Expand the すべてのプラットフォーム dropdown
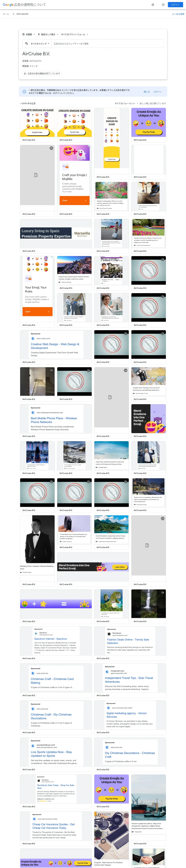This screenshot has width=186, height=868. pyautogui.click(x=75, y=34)
